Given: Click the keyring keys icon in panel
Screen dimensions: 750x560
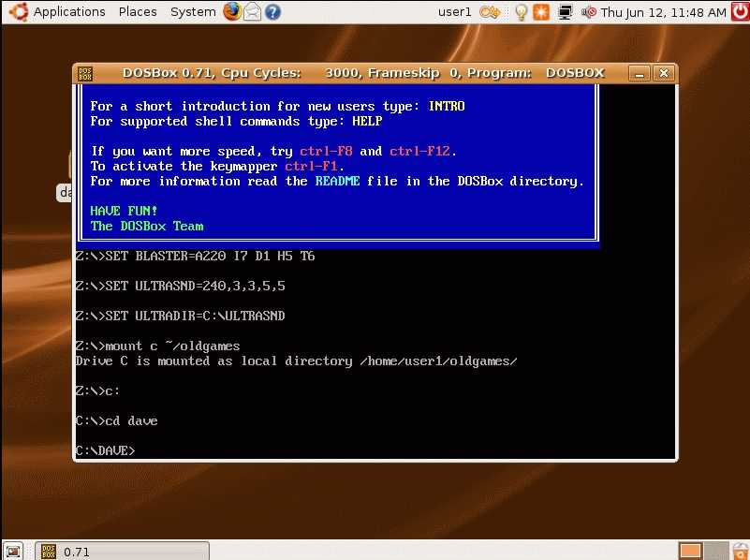Looking at the screenshot, I should (x=490, y=12).
